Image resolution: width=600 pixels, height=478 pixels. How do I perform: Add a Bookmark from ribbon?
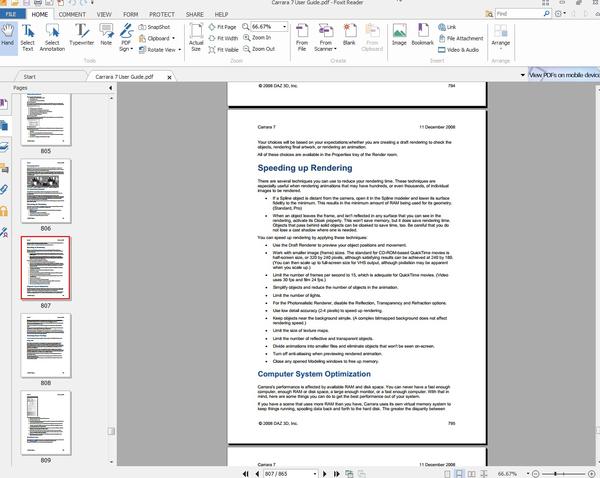point(422,35)
